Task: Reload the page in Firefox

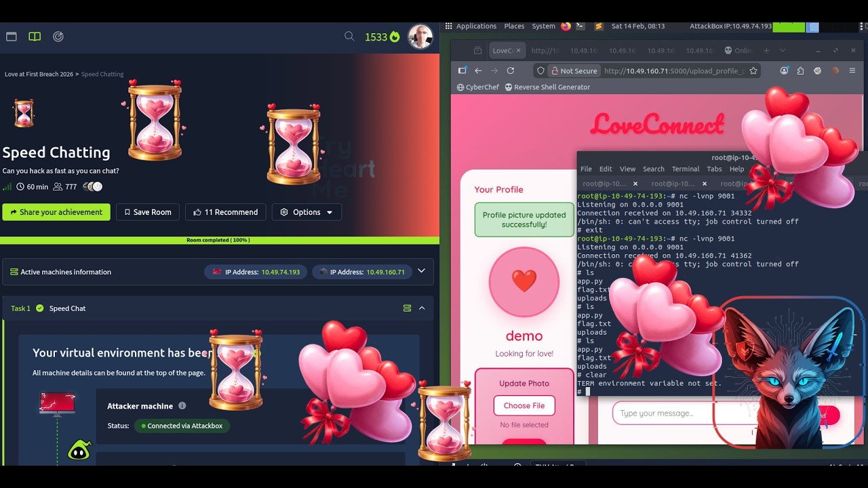Action: (511, 70)
